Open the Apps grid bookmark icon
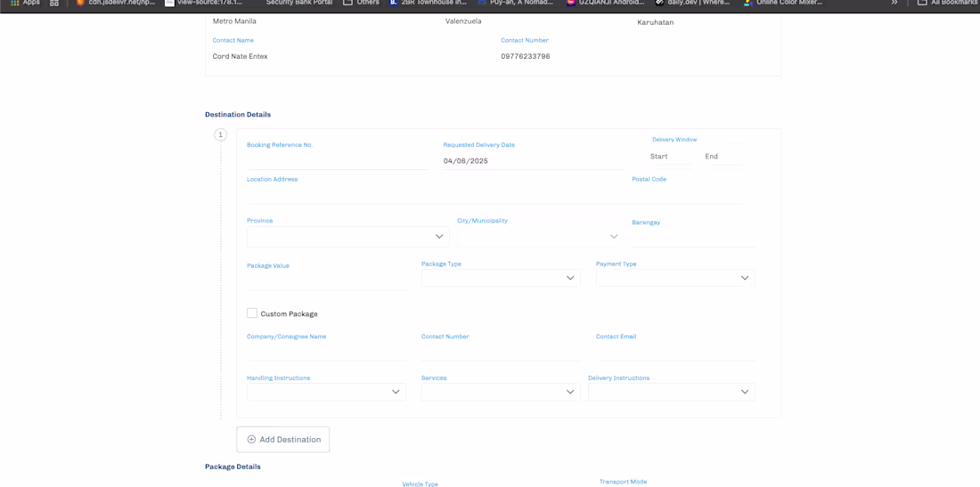This screenshot has height=487, width=980. (x=15, y=3)
